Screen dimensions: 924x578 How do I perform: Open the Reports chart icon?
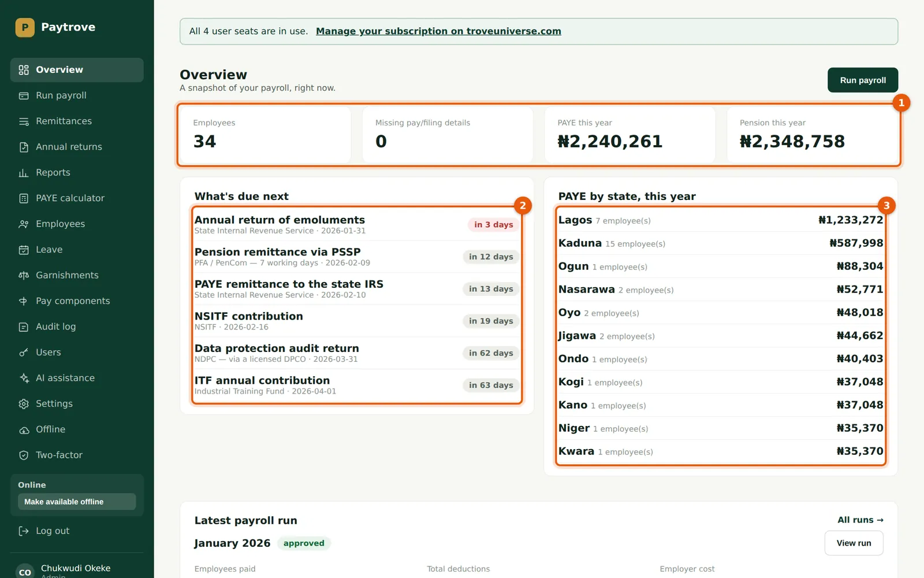[x=24, y=173]
